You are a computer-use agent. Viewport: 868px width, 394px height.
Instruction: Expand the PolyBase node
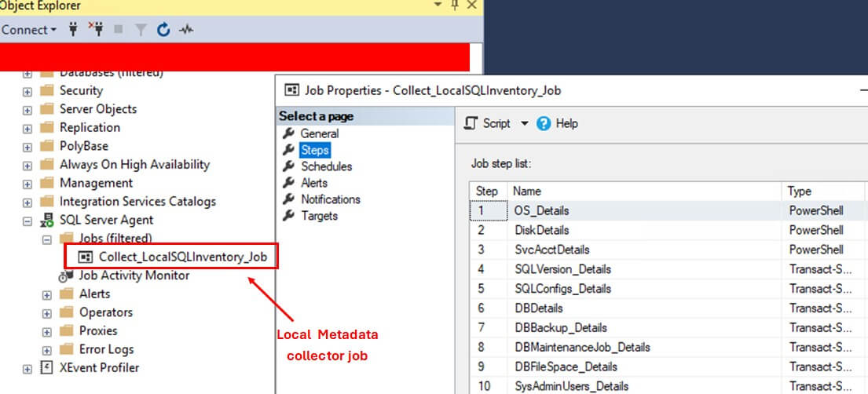coord(27,148)
